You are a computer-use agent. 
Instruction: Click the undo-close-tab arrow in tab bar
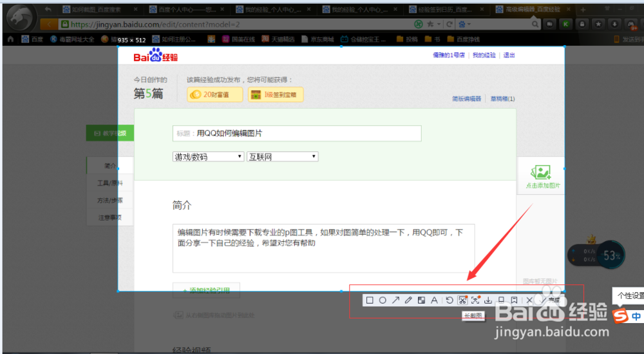pos(48,9)
